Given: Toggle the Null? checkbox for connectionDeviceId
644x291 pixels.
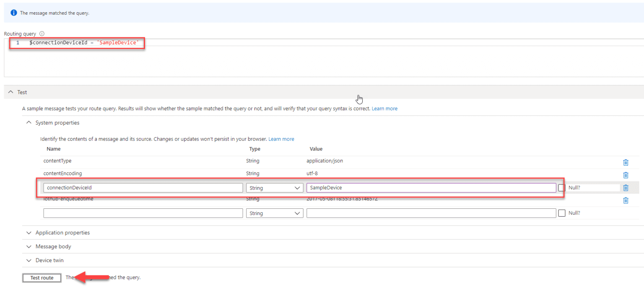Looking at the screenshot, I should (x=562, y=187).
